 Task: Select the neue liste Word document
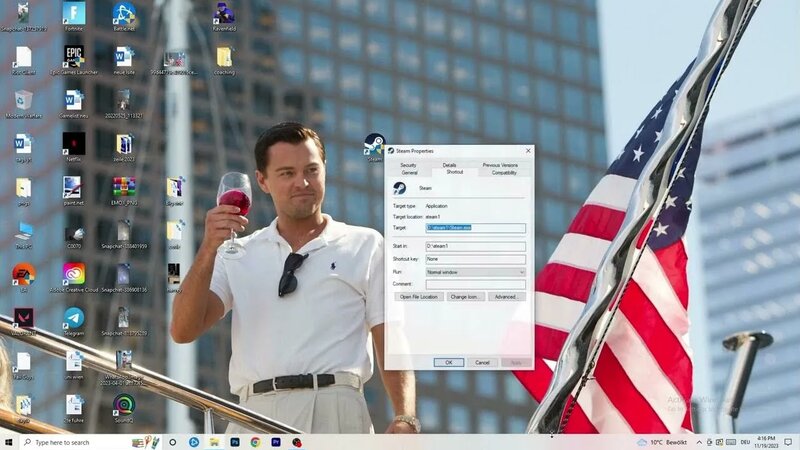point(124,60)
